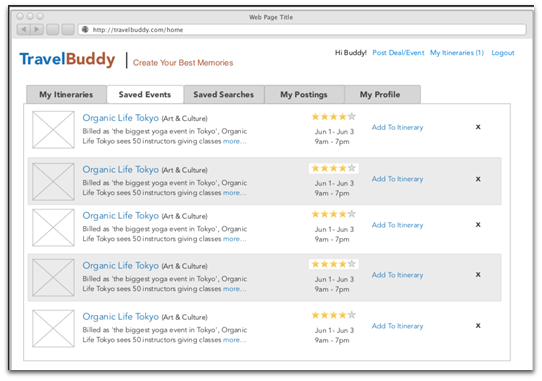Remove first saved event with x icon
Image resolution: width=542 pixels, height=381 pixels.
click(478, 127)
